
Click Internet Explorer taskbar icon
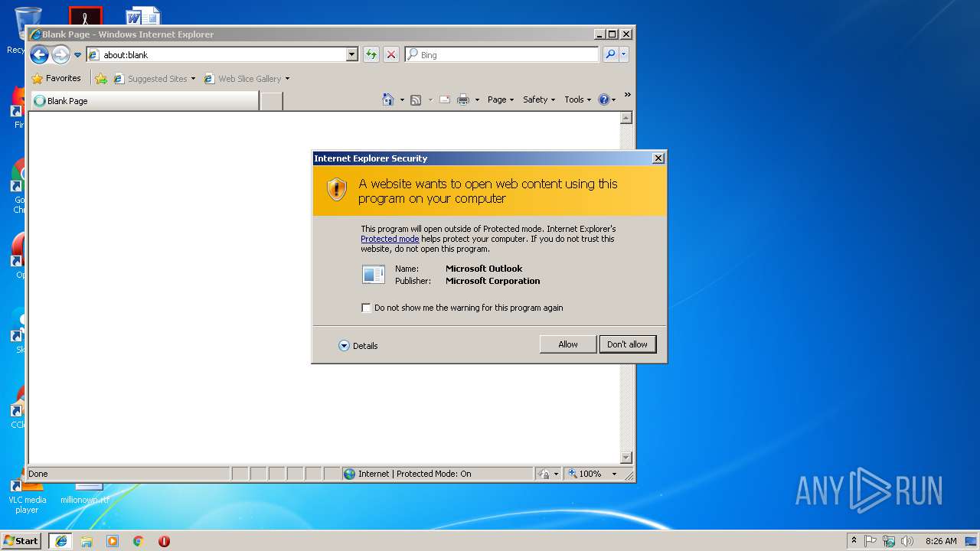point(60,541)
